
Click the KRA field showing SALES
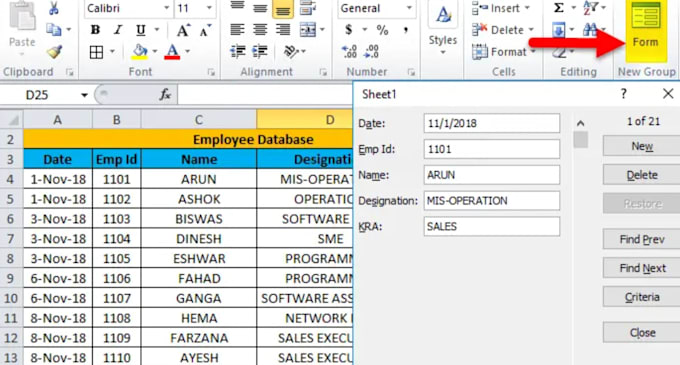click(x=492, y=227)
